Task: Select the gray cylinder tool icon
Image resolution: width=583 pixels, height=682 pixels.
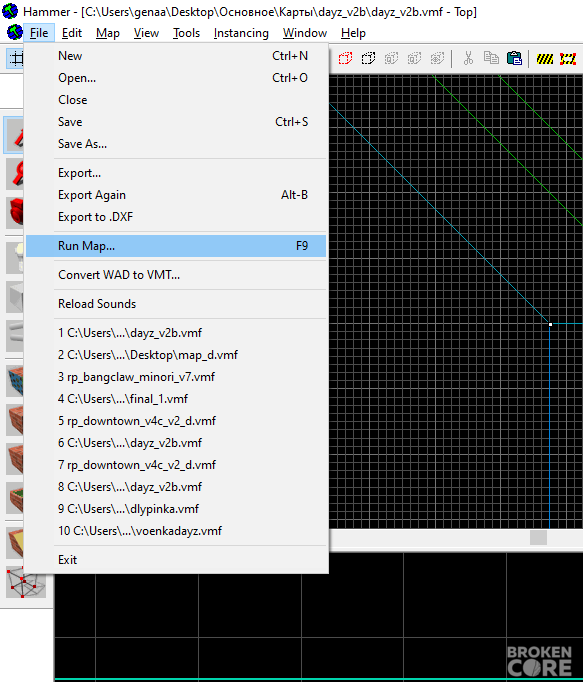Action: pos(15,336)
